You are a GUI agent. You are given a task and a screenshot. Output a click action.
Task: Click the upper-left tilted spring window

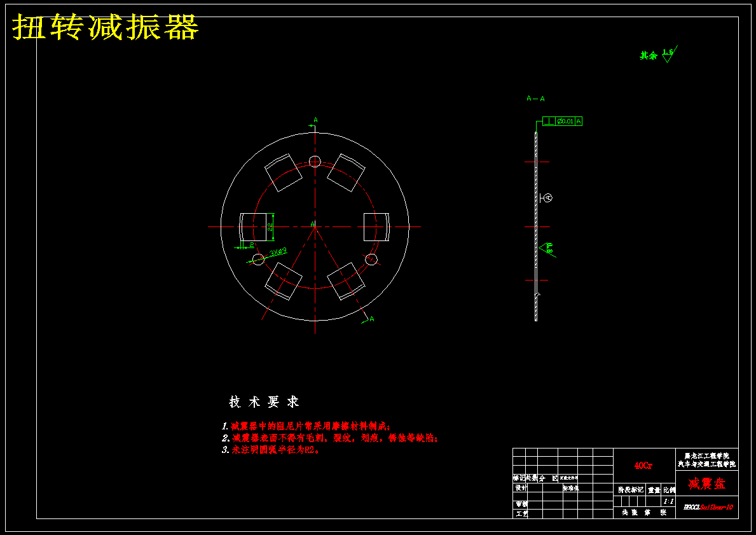284,172
